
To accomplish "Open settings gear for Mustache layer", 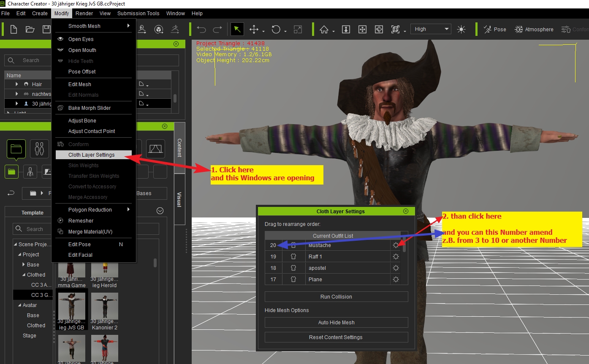I will tap(396, 245).
